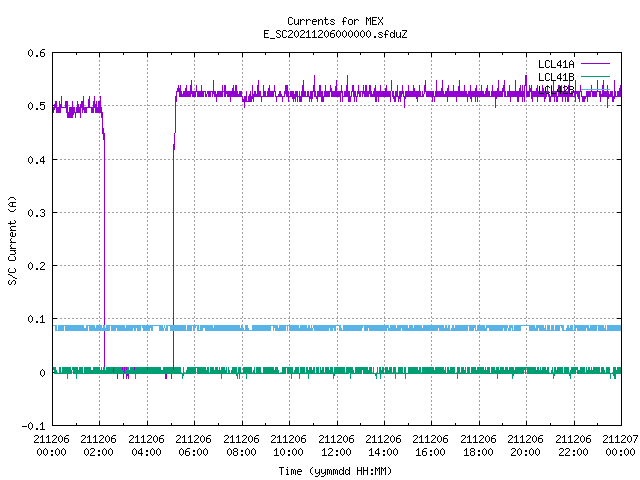Click the x-axis tick 211206 02:00
Image resolution: width=640 pixels, height=480 pixels.
coord(98,446)
